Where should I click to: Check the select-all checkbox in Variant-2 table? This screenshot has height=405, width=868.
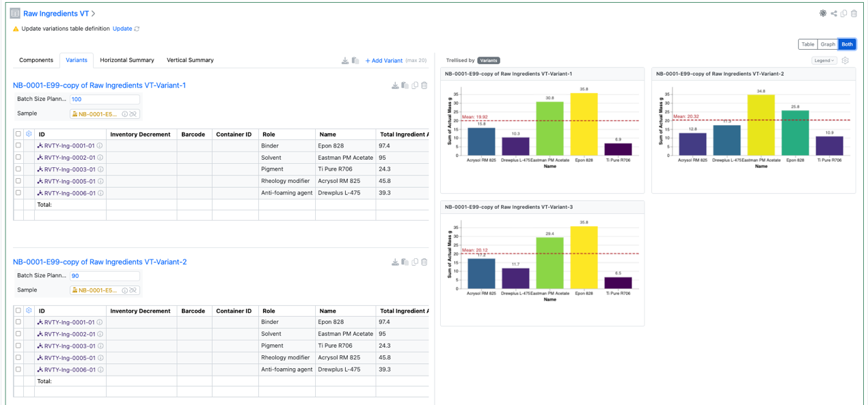18,311
